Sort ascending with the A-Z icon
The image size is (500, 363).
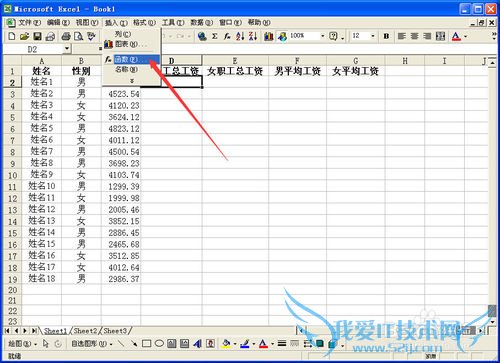(240, 36)
